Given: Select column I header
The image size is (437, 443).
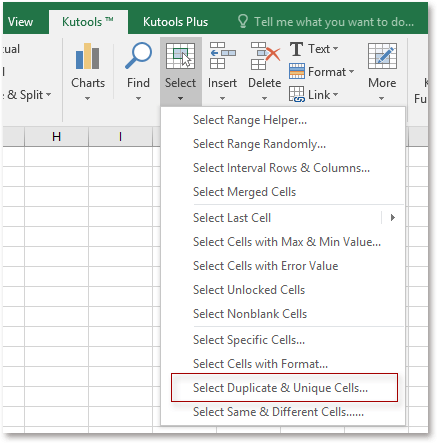Looking at the screenshot, I should click(120, 136).
